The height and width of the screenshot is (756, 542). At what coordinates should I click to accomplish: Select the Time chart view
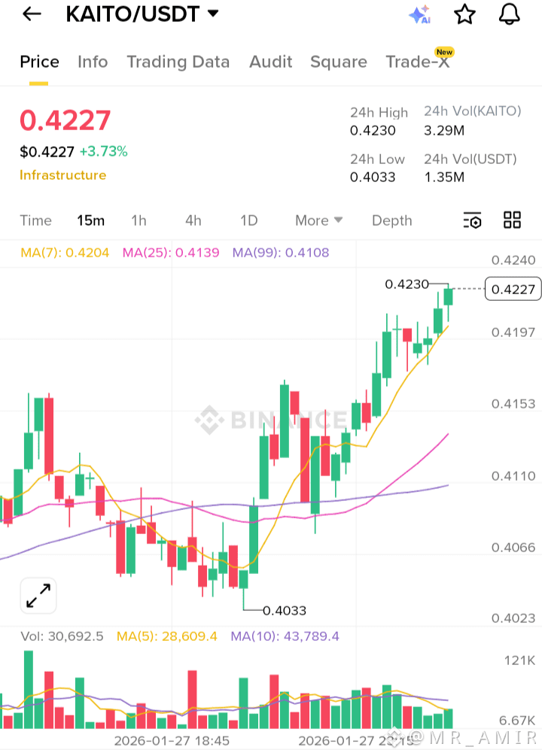pos(35,220)
